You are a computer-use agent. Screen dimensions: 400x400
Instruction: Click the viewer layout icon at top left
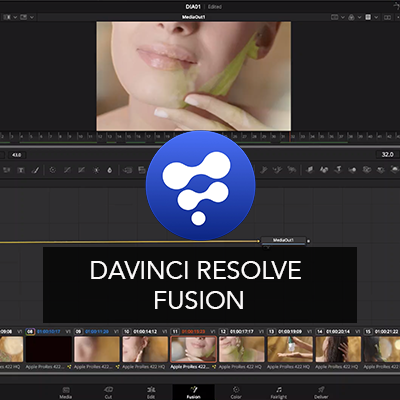tap(7, 17)
